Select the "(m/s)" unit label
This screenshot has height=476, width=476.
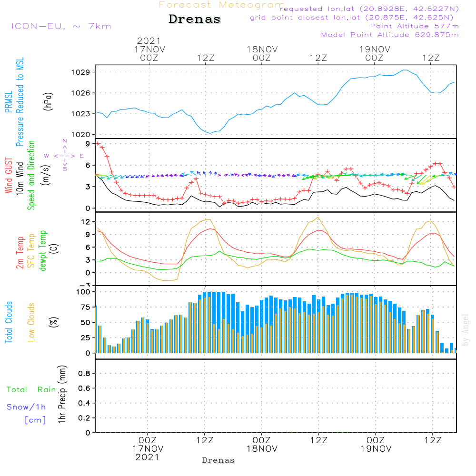(46, 175)
